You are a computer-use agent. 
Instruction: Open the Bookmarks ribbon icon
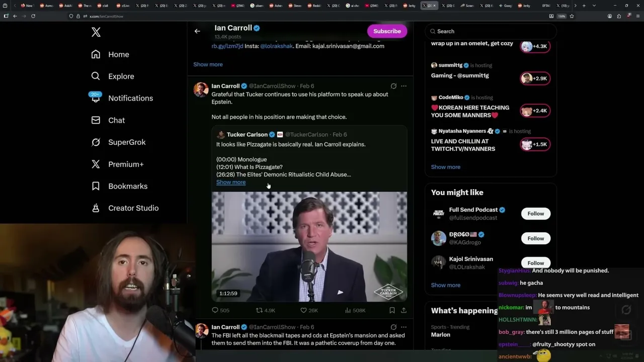96,186
